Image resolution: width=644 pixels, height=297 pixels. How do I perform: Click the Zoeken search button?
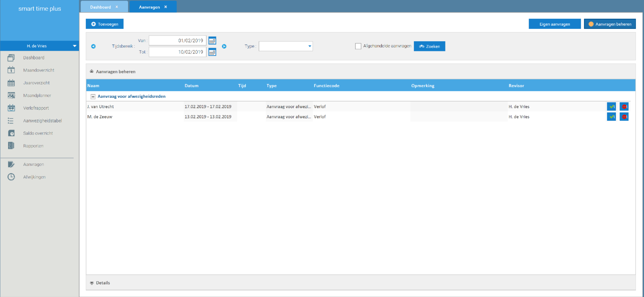pyautogui.click(x=429, y=46)
